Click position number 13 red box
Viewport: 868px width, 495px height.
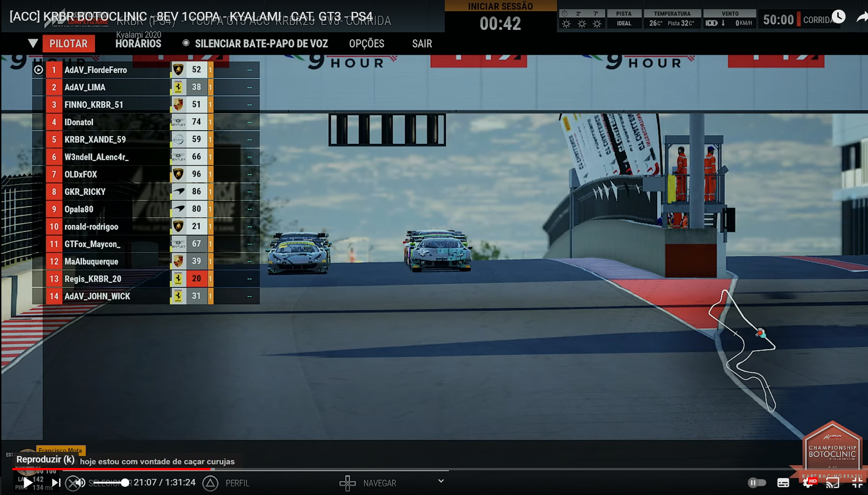54,279
